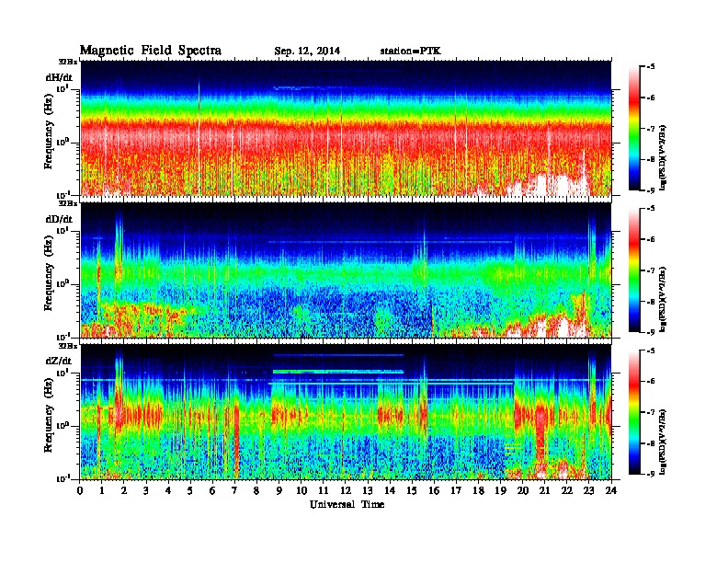This screenshot has width=728, height=563.
Task: Click the log(PSD) label beside dH/dt colorbar
Action: pos(665,158)
